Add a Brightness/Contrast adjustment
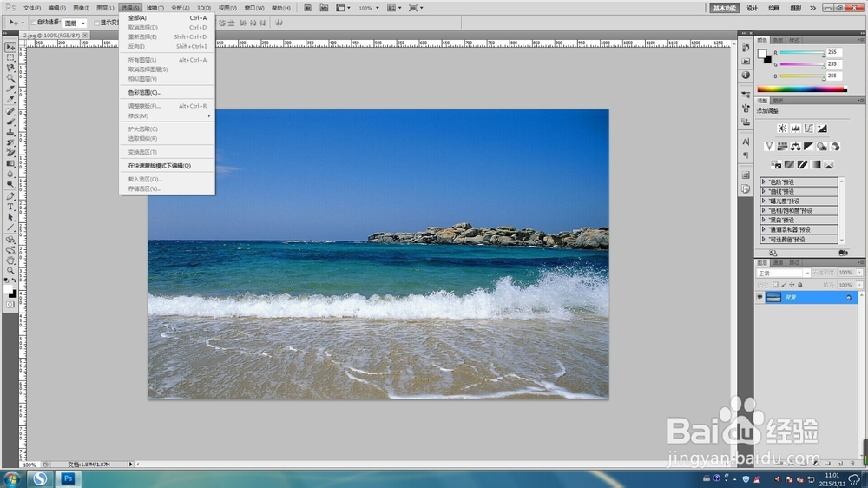This screenshot has height=488, width=868. pos(781,129)
